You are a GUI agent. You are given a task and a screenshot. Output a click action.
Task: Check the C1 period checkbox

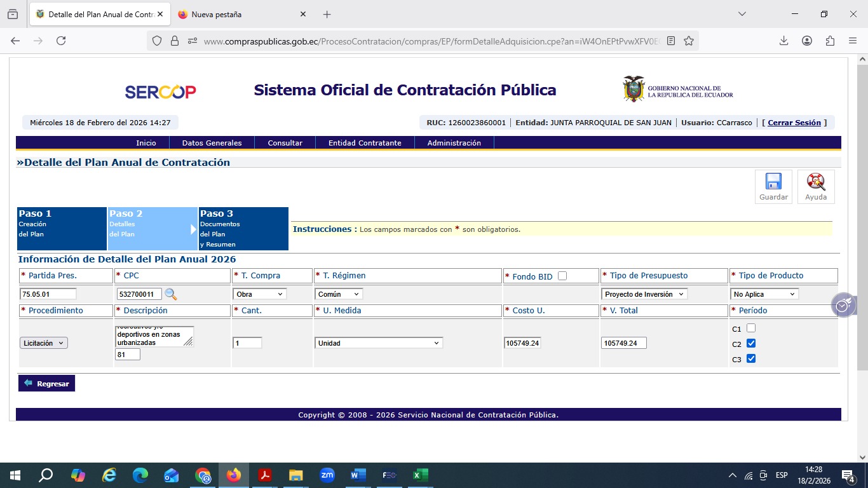click(x=751, y=329)
